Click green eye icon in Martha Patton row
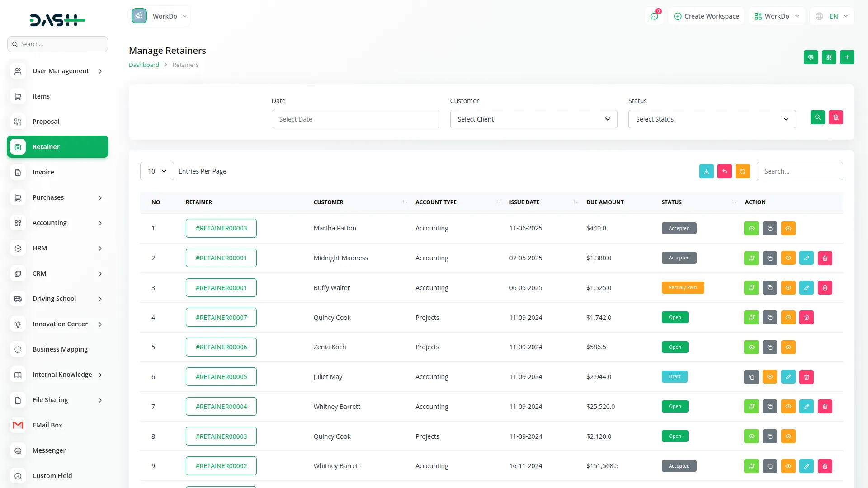Viewport: 868px width, 488px height. point(751,228)
